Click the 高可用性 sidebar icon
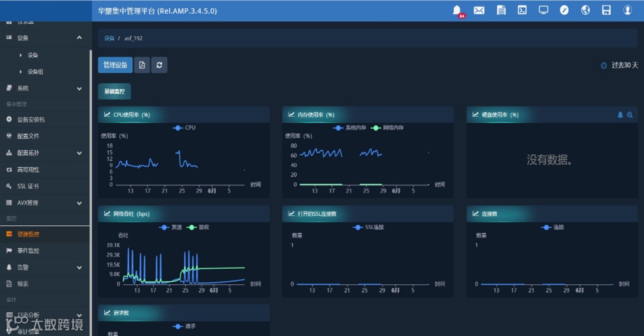Screen dimensions: 644x336 9,169
